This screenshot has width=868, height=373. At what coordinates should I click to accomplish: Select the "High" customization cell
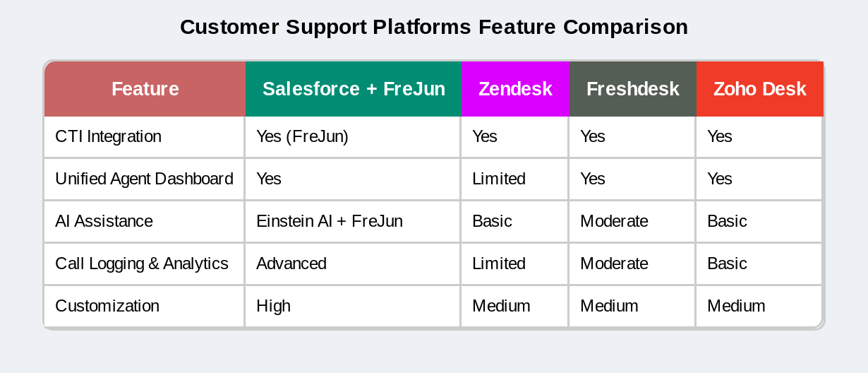click(274, 306)
